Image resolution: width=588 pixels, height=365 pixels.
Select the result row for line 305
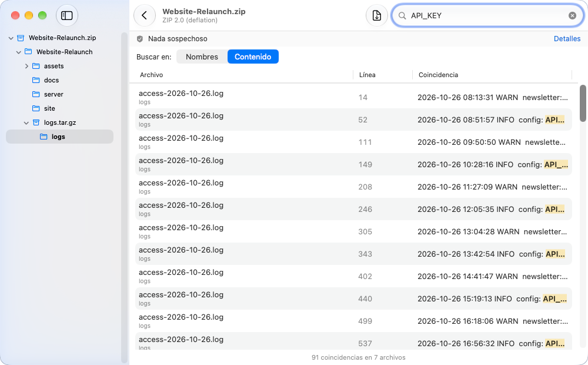point(353,232)
